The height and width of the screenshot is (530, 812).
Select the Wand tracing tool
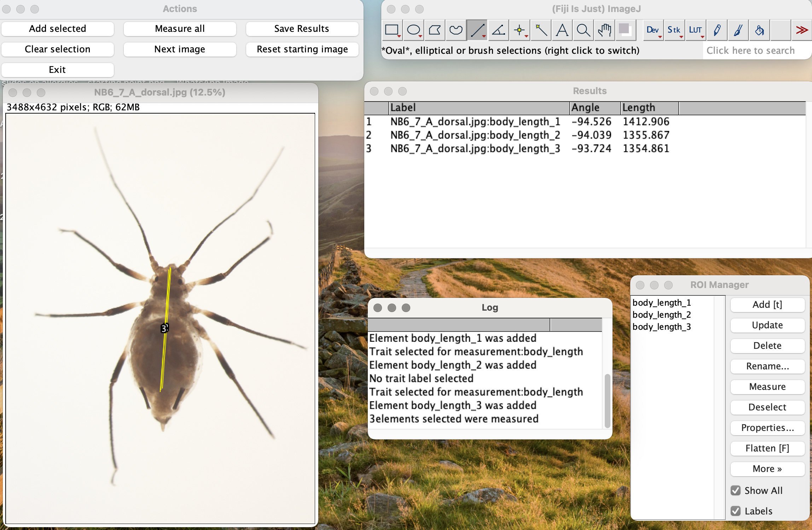541,30
